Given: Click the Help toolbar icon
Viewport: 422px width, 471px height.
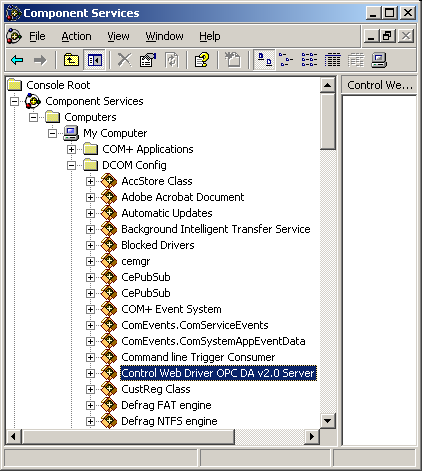Looking at the screenshot, I should (x=202, y=60).
